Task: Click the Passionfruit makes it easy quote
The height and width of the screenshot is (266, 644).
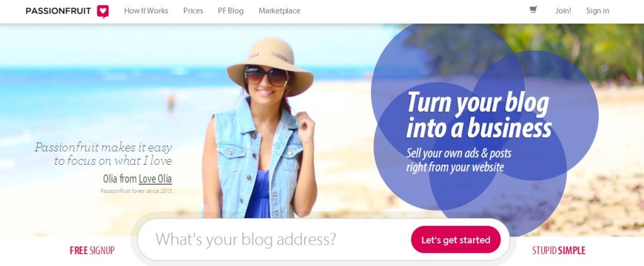Action: pyautogui.click(x=103, y=154)
